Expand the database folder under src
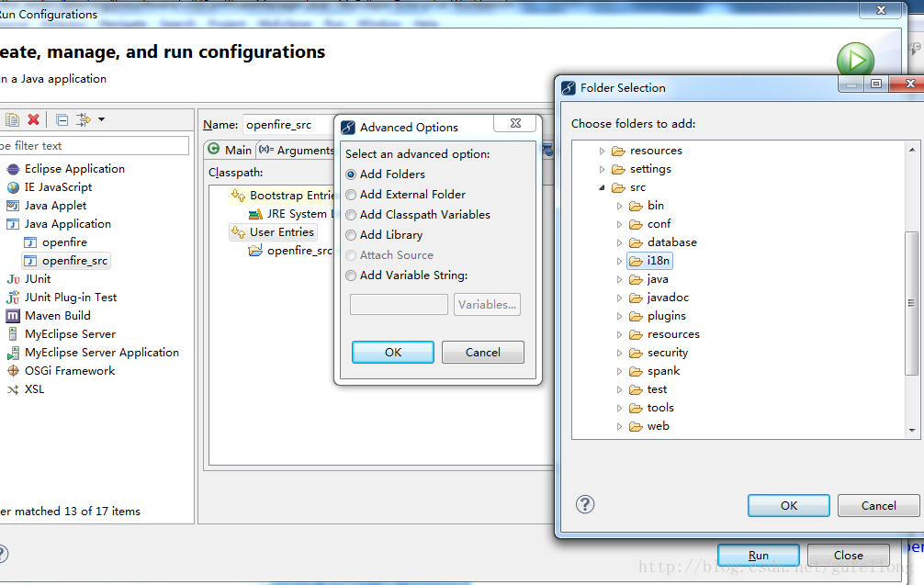Image resolution: width=924 pixels, height=585 pixels. pos(619,242)
